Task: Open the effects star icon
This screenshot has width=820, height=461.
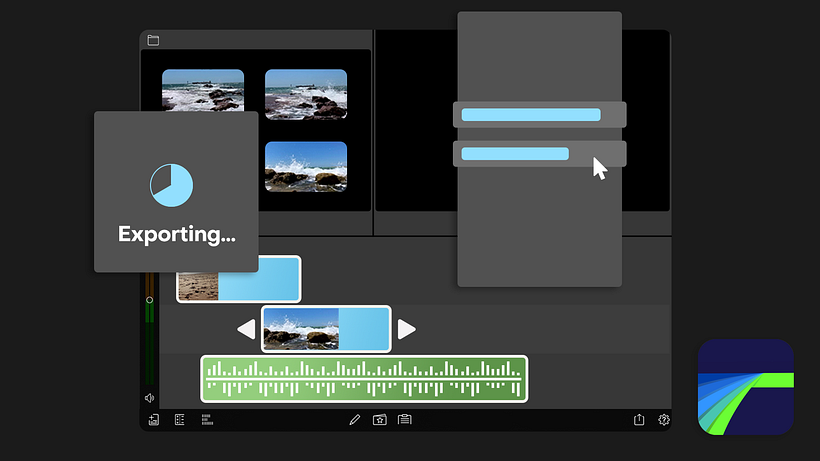Action: point(380,420)
